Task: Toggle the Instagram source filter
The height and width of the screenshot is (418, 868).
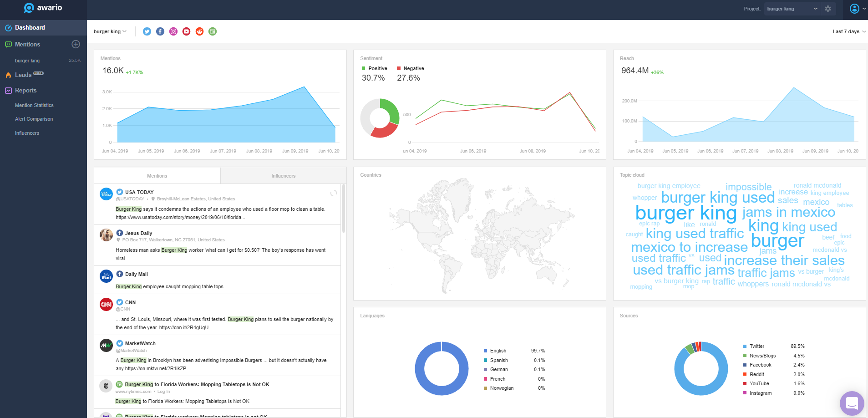Action: (x=173, y=31)
